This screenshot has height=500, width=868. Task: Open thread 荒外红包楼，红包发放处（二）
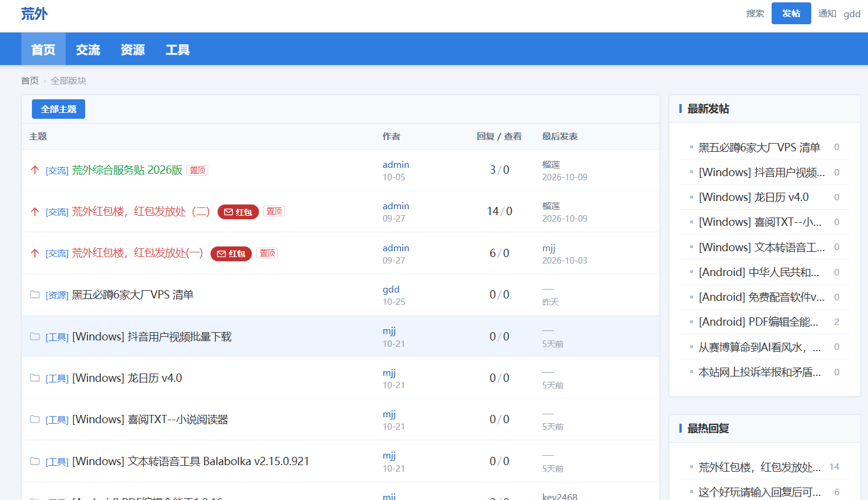click(141, 212)
